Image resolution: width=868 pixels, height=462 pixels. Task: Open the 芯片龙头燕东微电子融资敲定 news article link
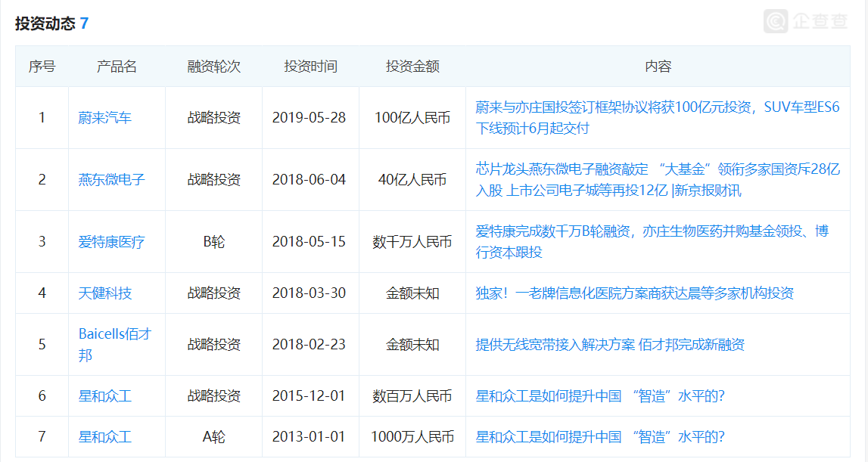point(657,180)
